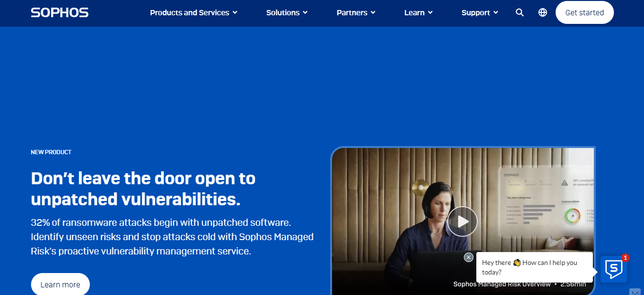Expand Products and Services menu
The width and height of the screenshot is (644, 295).
click(193, 13)
